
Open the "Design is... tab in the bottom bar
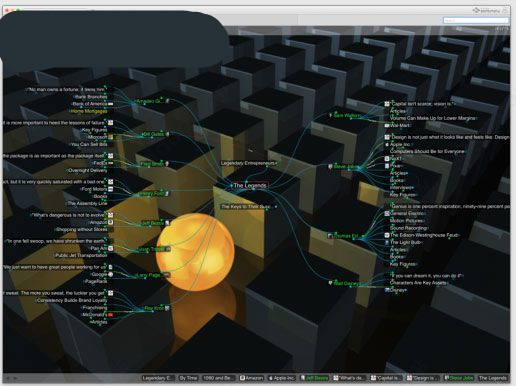point(423,378)
